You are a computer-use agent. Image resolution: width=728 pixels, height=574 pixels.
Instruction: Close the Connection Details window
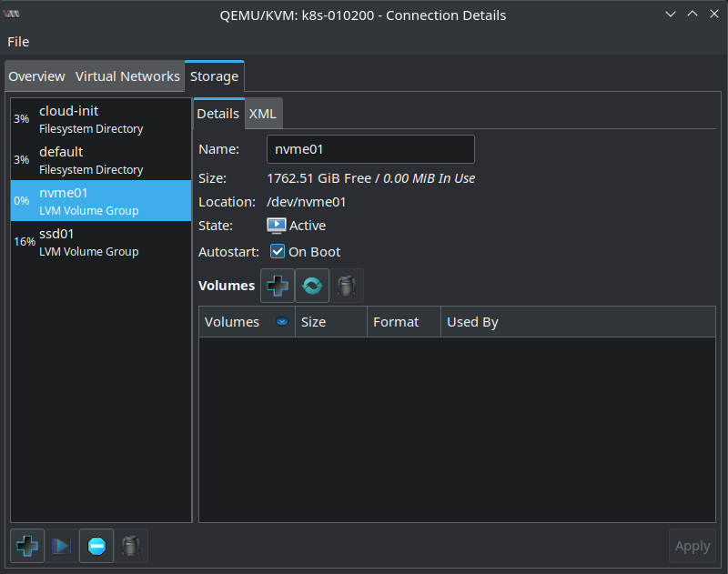(714, 14)
